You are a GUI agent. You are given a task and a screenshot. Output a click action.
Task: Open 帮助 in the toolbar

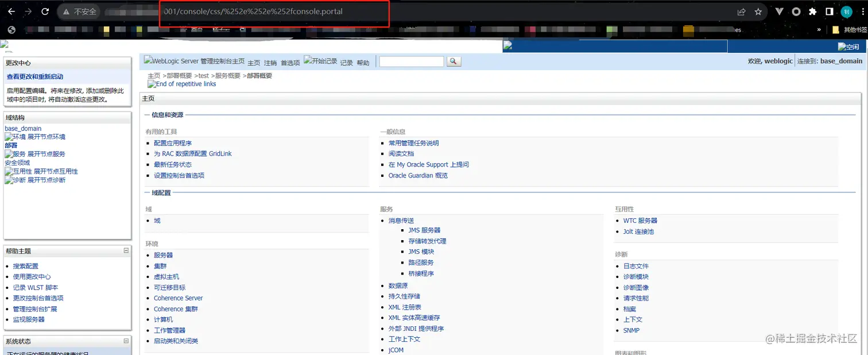tap(363, 63)
